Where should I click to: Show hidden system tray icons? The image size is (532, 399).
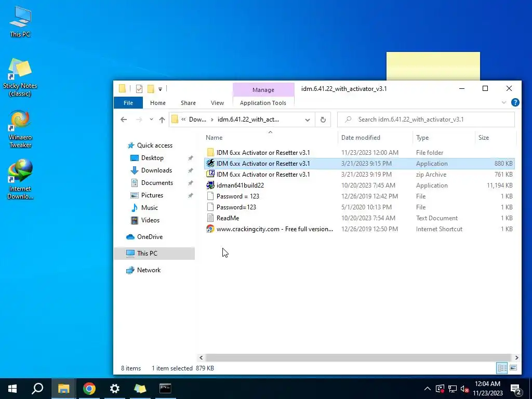[428, 389]
